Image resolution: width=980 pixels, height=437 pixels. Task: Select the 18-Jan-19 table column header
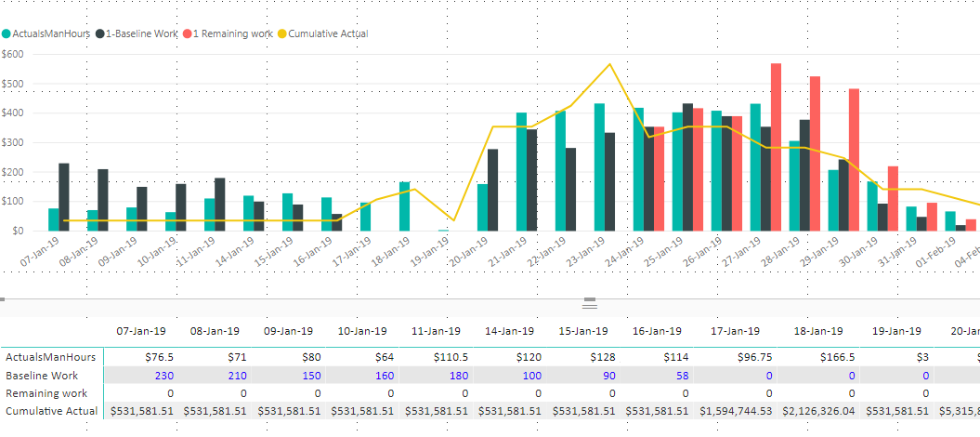[x=817, y=331]
